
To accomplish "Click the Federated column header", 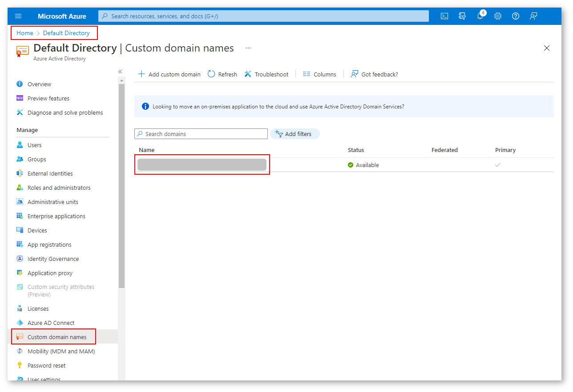I will [444, 150].
